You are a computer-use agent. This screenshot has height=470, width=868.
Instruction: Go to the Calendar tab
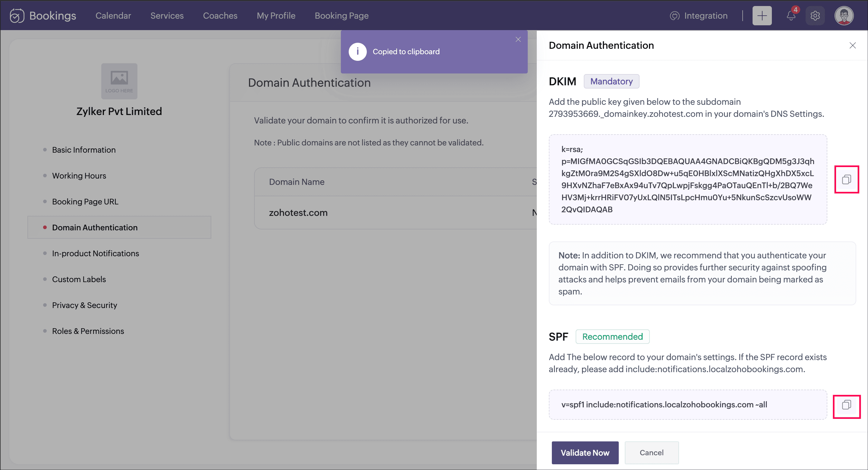[x=113, y=16]
